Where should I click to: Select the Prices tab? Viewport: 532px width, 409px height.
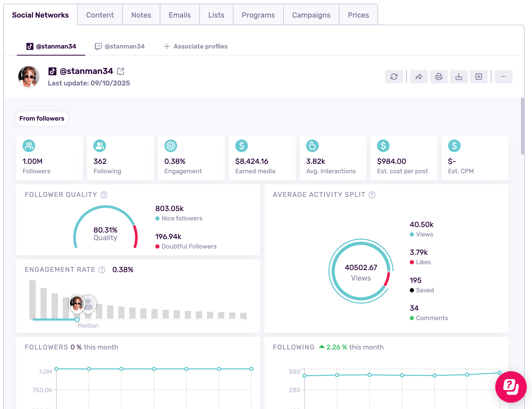358,15
